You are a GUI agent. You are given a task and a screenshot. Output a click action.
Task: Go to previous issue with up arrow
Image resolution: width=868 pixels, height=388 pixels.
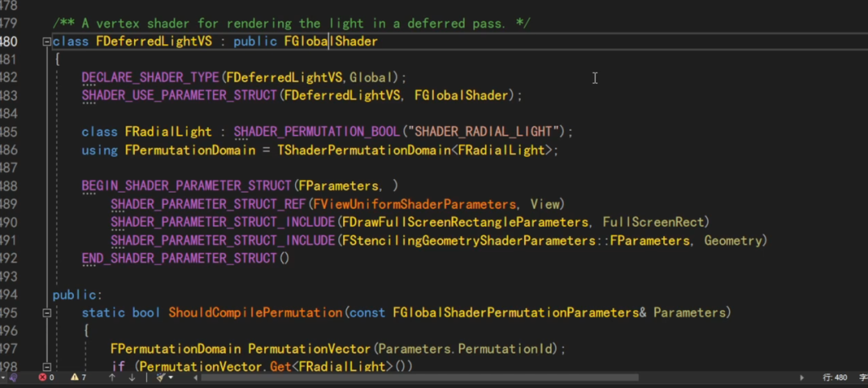[x=112, y=378]
